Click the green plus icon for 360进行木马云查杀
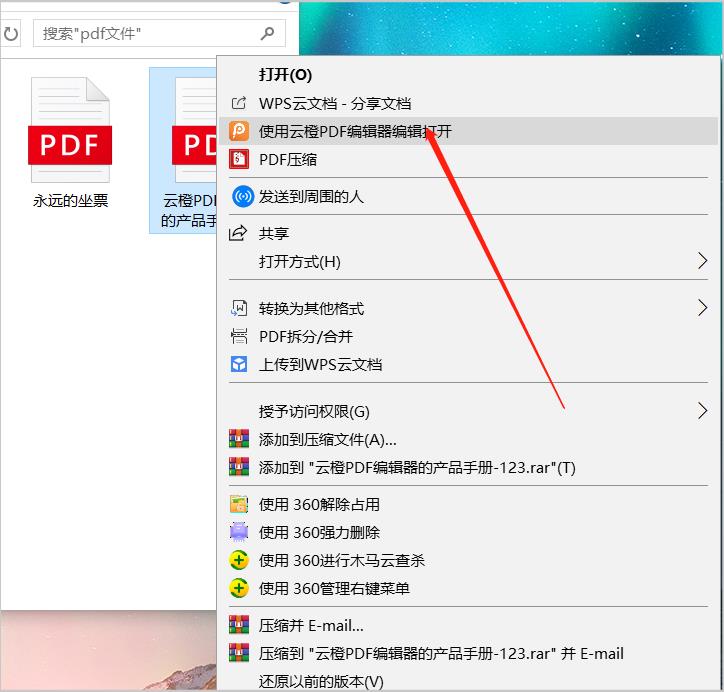The image size is (724, 692). click(x=239, y=560)
